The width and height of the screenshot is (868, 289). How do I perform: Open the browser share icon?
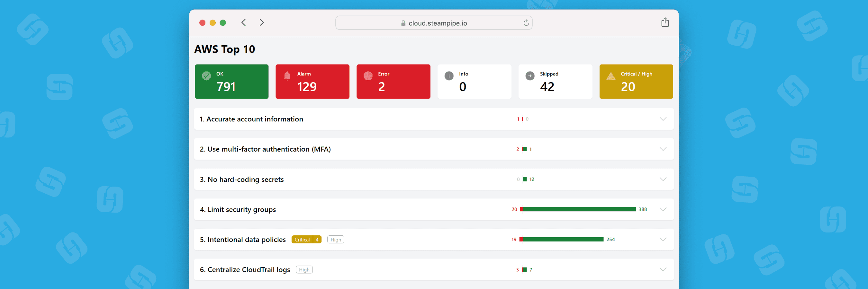(x=665, y=22)
